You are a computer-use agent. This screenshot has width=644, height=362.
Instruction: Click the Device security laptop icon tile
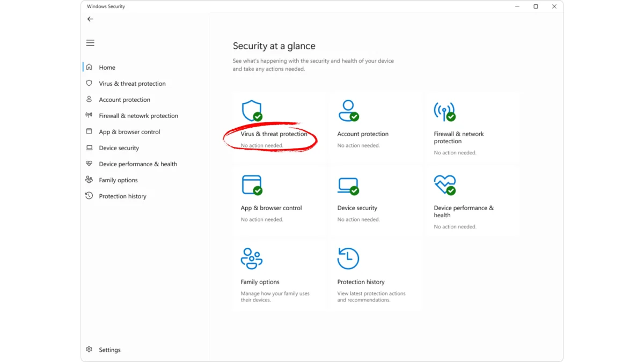pyautogui.click(x=348, y=185)
